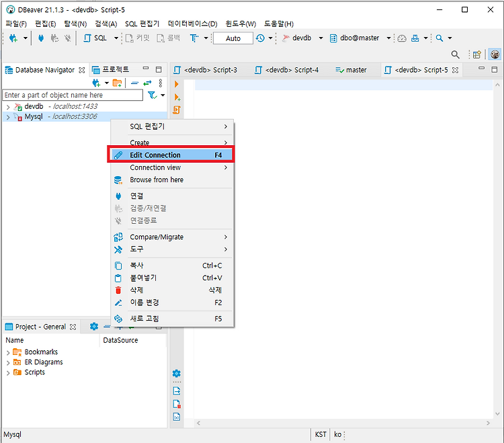The width and height of the screenshot is (504, 443).
Task: Click the Auto commit mode field
Action: pos(233,38)
